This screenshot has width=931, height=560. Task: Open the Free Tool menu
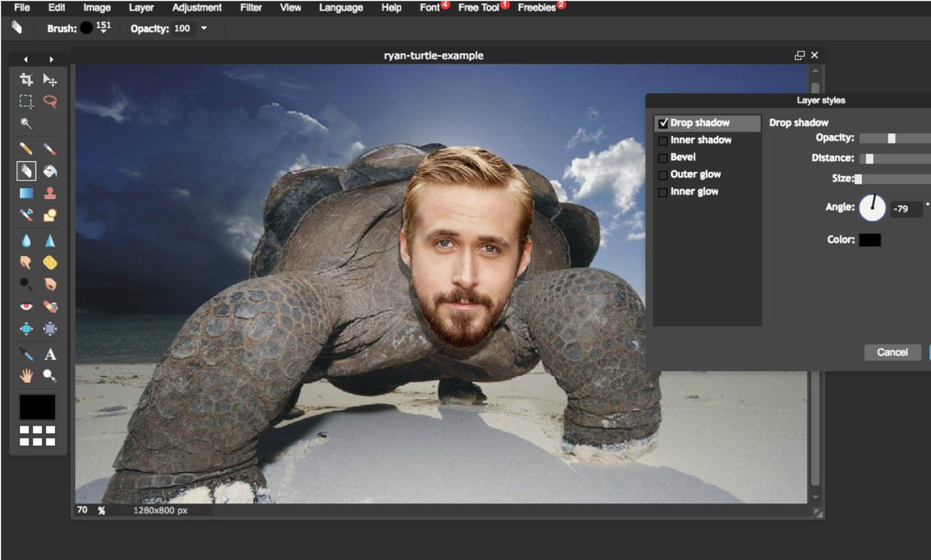pyautogui.click(x=479, y=8)
